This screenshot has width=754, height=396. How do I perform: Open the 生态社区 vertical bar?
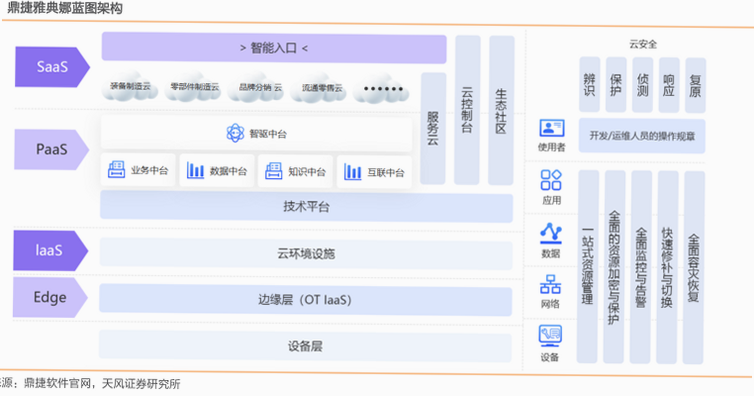501,110
